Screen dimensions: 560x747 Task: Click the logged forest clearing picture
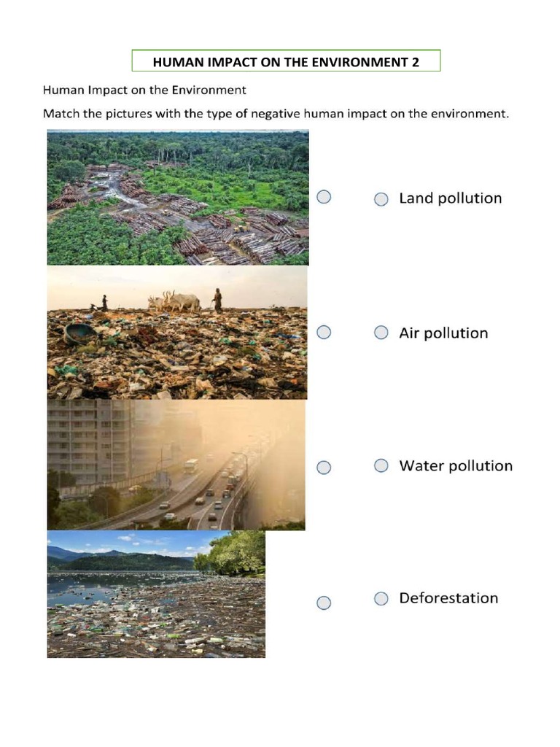tap(178, 197)
